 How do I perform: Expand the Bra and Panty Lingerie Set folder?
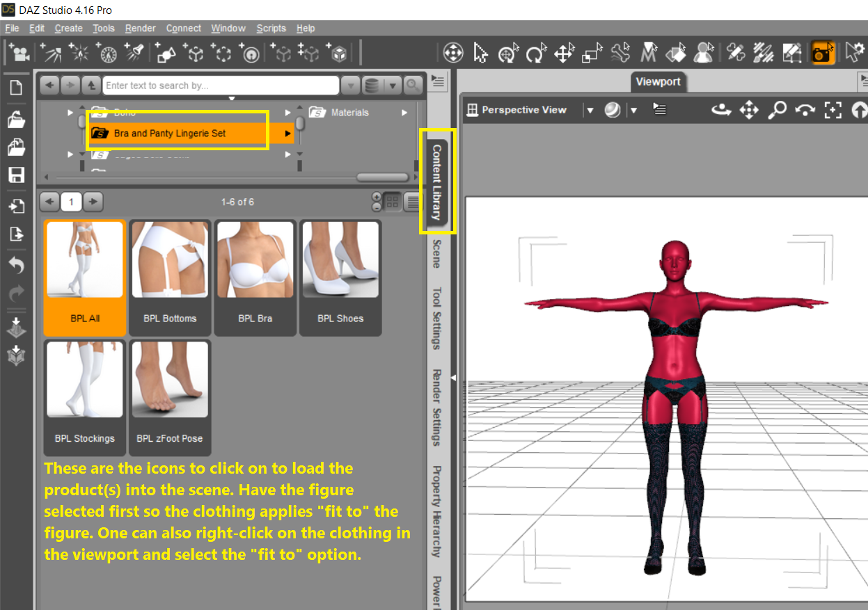click(x=287, y=134)
